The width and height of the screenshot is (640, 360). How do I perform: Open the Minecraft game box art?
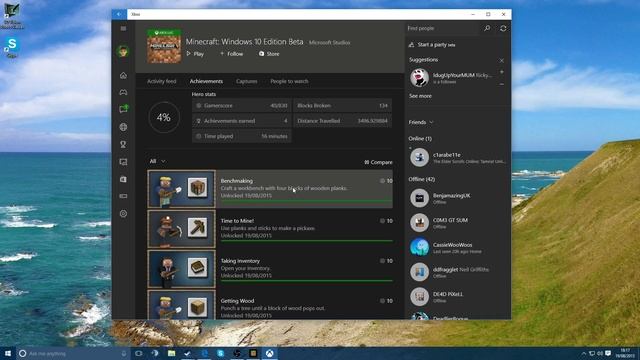(x=164, y=46)
